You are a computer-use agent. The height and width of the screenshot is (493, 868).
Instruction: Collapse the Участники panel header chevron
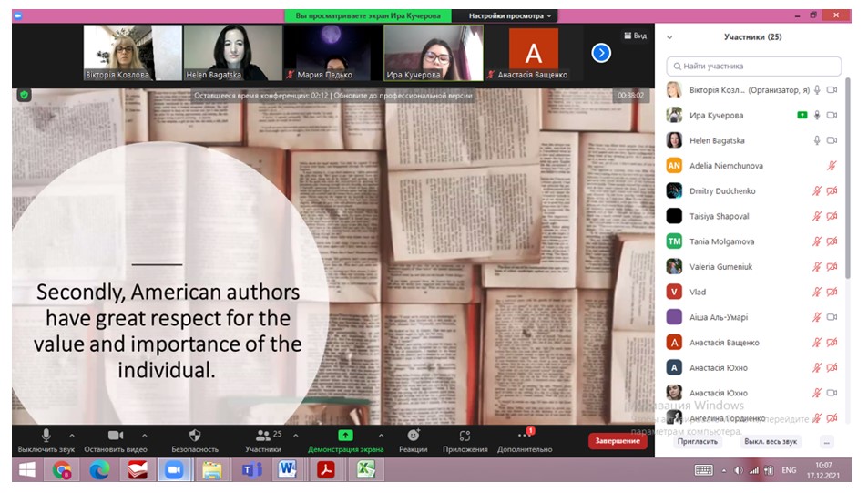669,37
